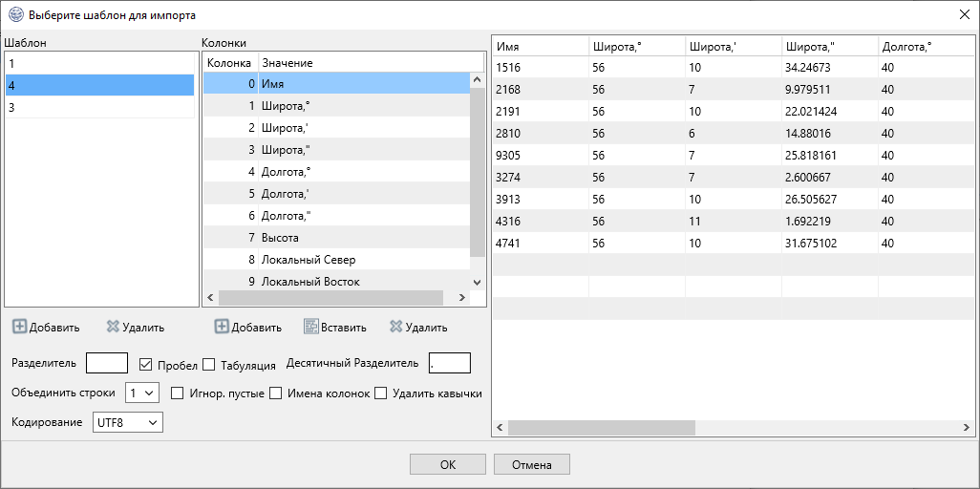Enable Имена колонок checkbox
980x489 pixels.
tap(276, 393)
